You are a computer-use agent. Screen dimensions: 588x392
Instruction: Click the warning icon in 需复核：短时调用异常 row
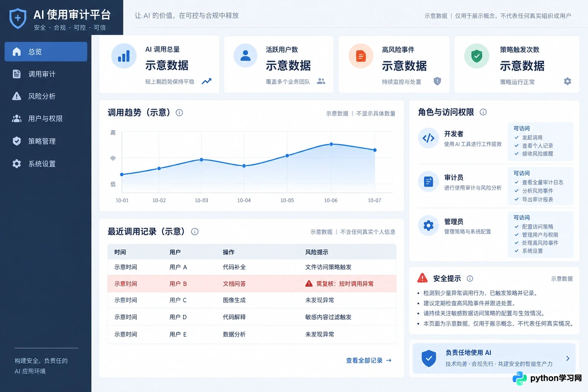click(309, 284)
